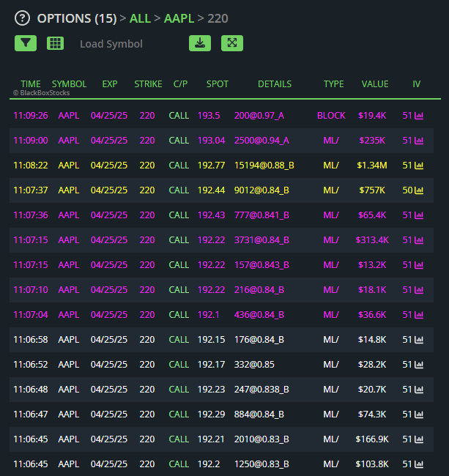The height and width of the screenshot is (476, 449).
Task: Select the 3731@0.84_B details cell
Action: pos(261,240)
